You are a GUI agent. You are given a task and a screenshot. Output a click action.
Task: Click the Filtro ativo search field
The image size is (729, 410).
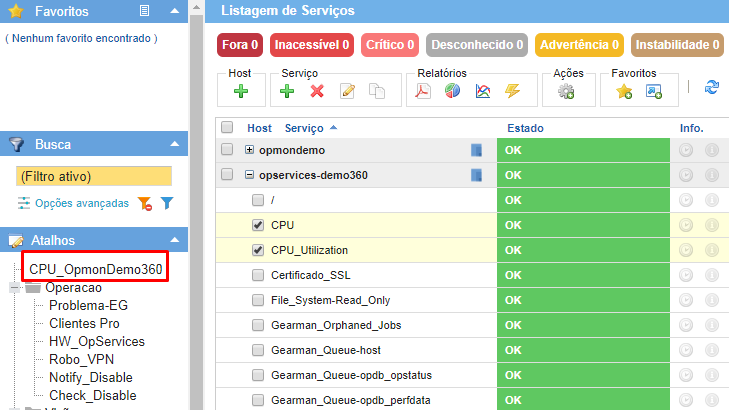95,176
